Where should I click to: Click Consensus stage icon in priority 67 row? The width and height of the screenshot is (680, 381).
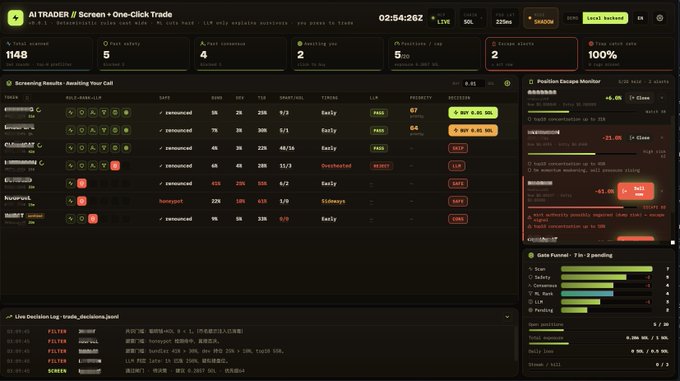[x=93, y=113]
